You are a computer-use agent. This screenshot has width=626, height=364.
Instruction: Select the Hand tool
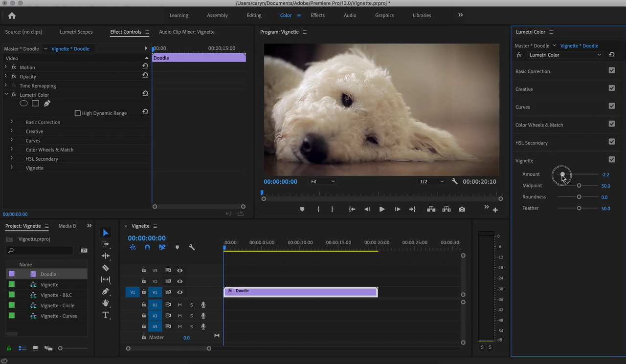[106, 303]
